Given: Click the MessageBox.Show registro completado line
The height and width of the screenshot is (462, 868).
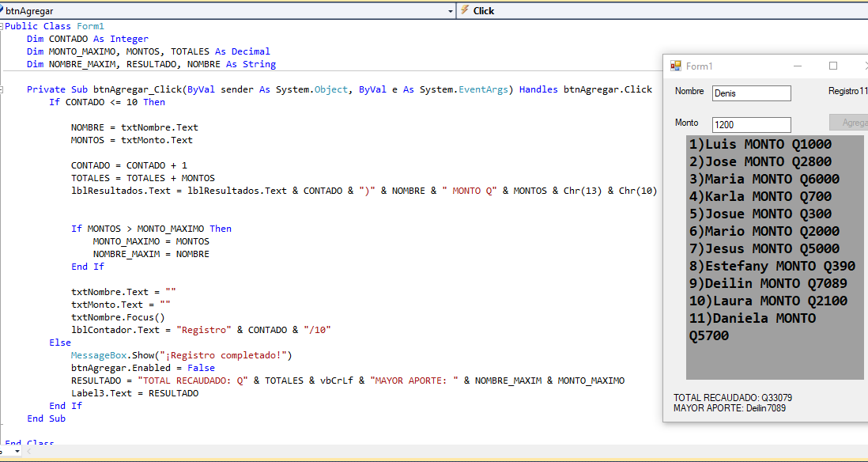Looking at the screenshot, I should coord(182,355).
